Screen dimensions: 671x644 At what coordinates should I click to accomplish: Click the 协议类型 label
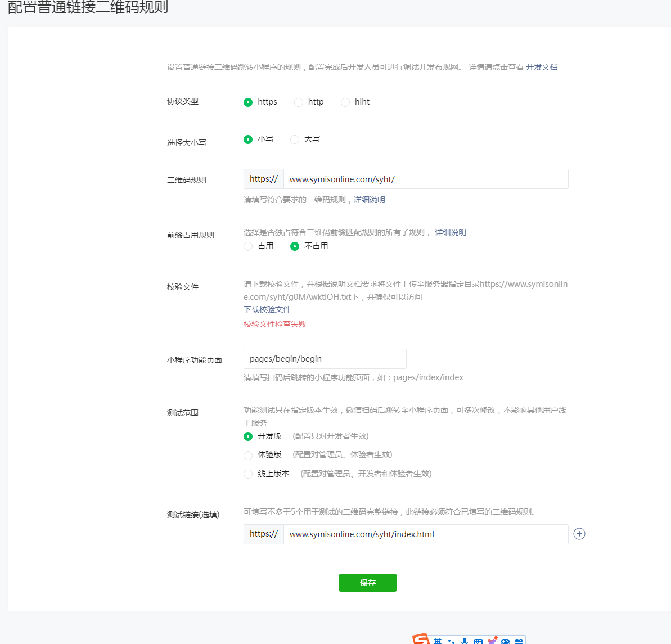[183, 101]
